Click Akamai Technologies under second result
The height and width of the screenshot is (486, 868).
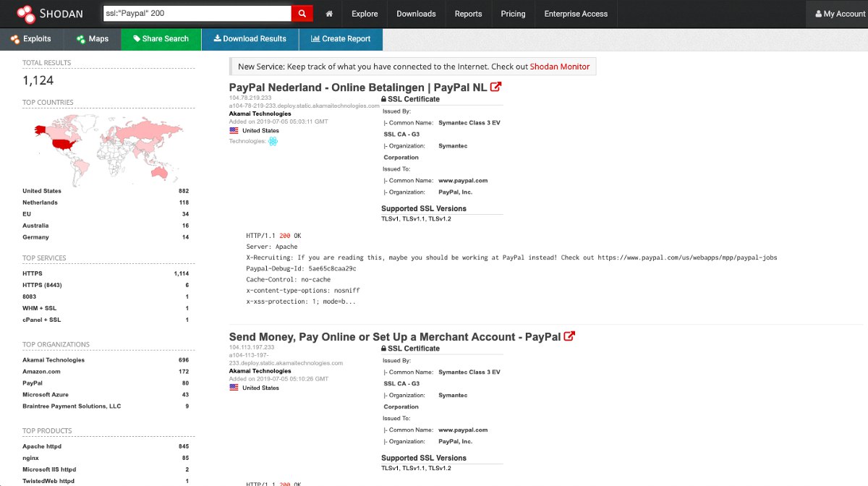pyautogui.click(x=260, y=371)
